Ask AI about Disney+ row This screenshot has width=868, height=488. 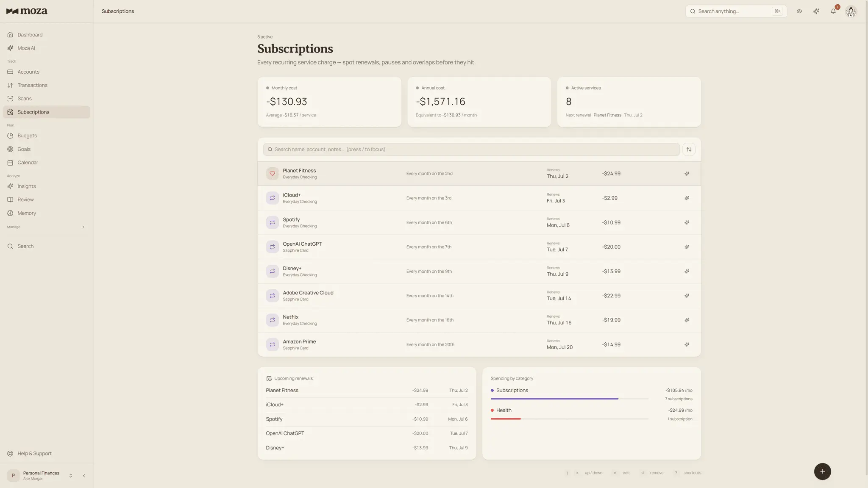[687, 272]
